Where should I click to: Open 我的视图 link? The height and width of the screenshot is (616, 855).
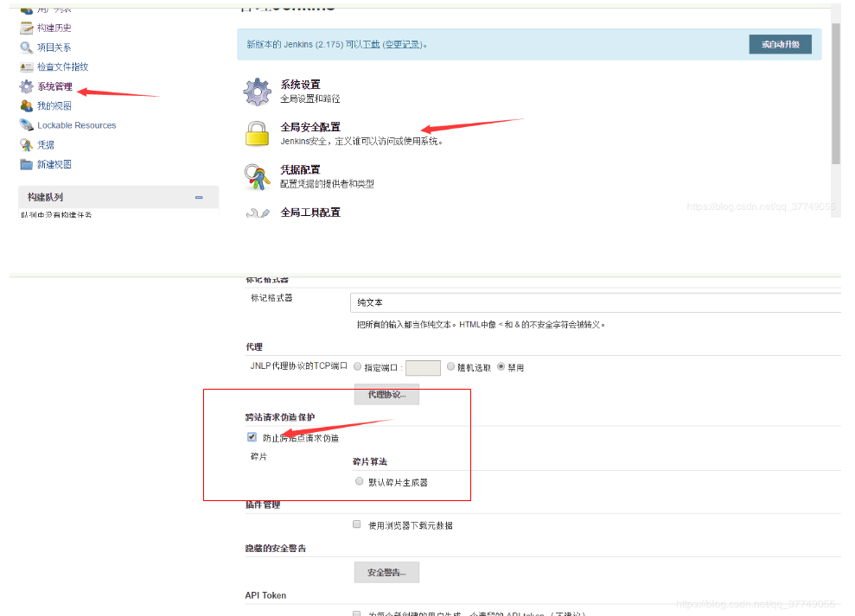click(54, 105)
